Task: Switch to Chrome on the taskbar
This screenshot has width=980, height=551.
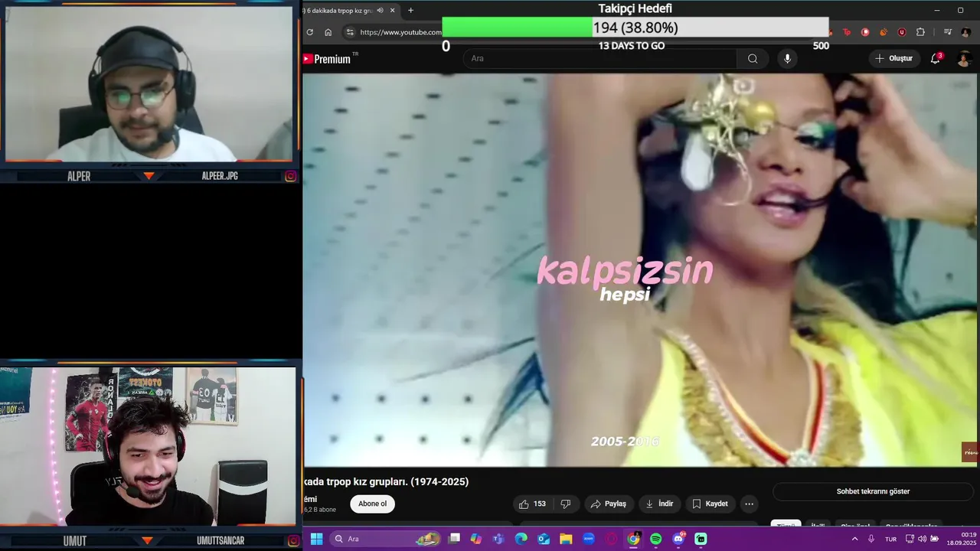Action: tap(633, 539)
